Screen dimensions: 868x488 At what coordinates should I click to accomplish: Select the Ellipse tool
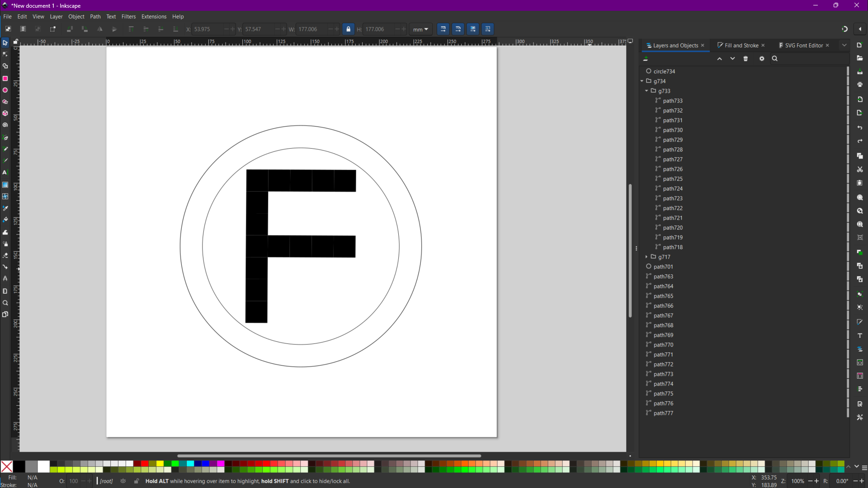5,90
